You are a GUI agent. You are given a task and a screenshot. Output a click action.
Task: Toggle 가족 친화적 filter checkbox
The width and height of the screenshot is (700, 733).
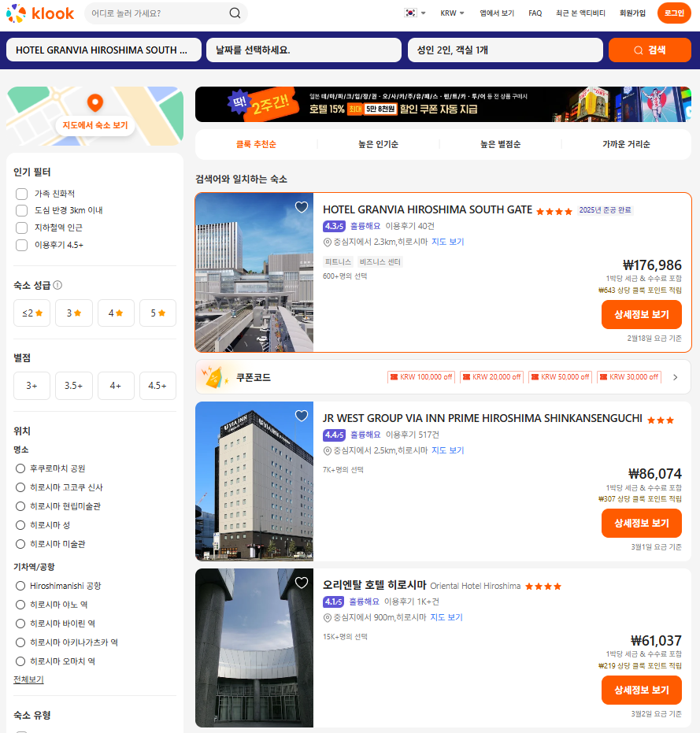[21, 194]
